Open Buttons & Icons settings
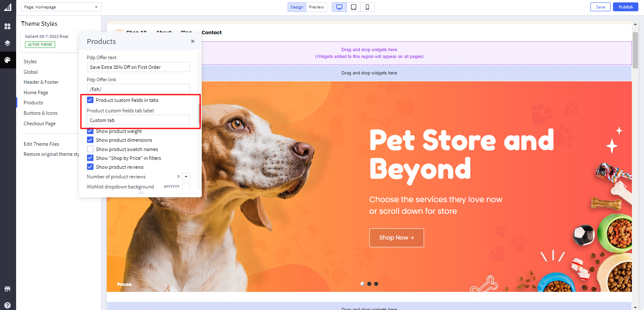644x310 pixels. pos(41,113)
